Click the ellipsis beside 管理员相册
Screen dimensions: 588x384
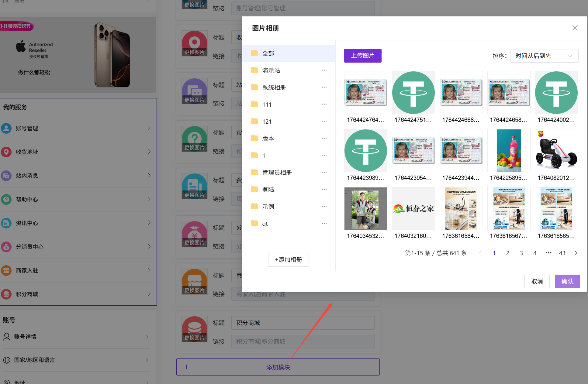pyautogui.click(x=324, y=172)
